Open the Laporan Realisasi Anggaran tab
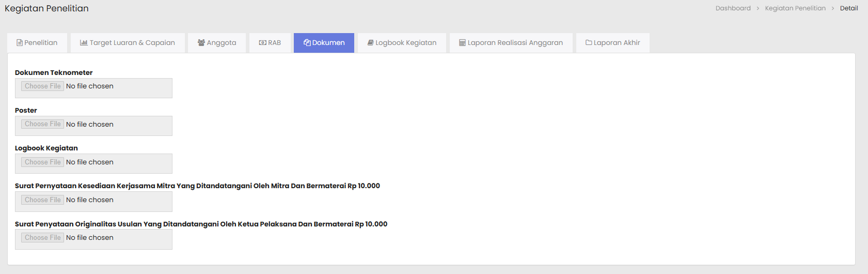 (x=515, y=43)
